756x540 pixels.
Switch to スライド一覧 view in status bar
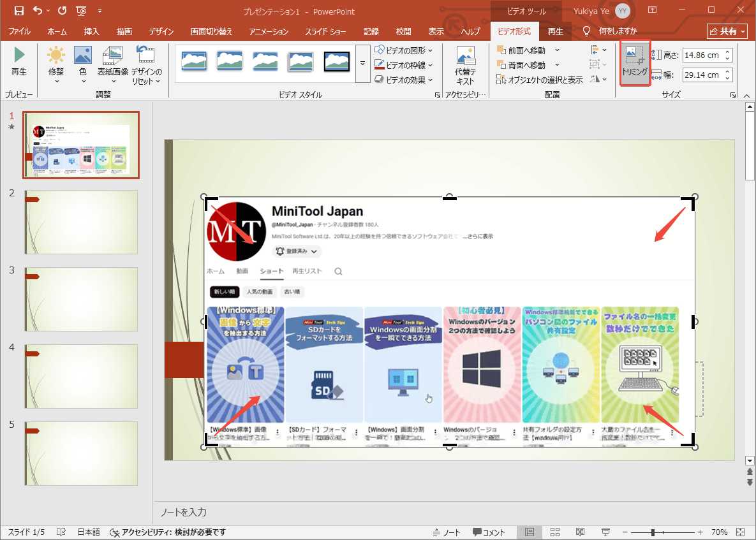click(554, 532)
